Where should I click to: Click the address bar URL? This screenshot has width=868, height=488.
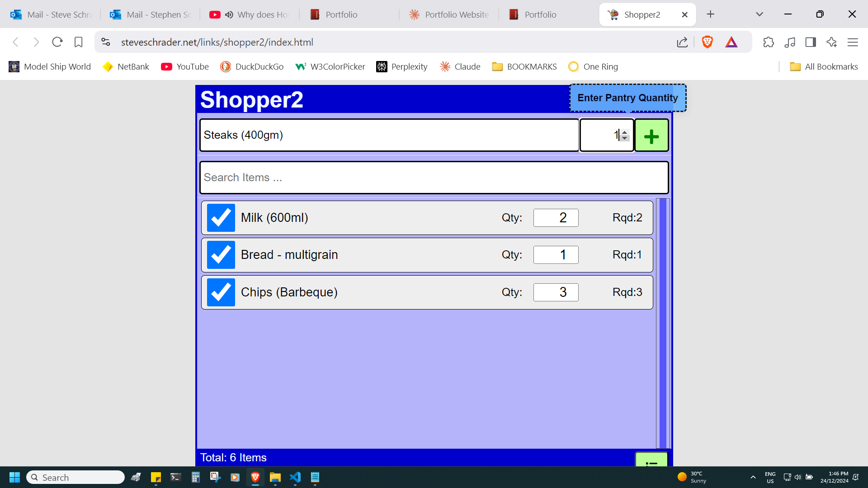coord(217,42)
